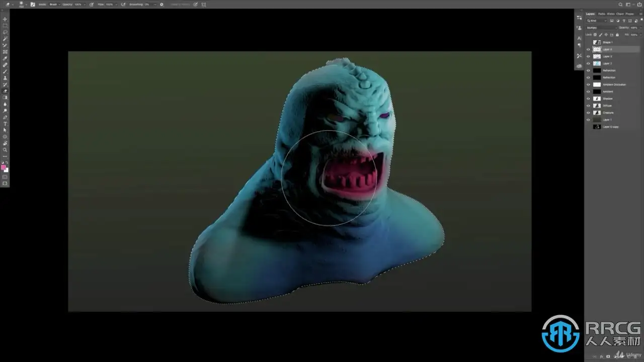Image resolution: width=644 pixels, height=362 pixels.
Task: Hide the Diffuse layer
Action: pos(588,106)
